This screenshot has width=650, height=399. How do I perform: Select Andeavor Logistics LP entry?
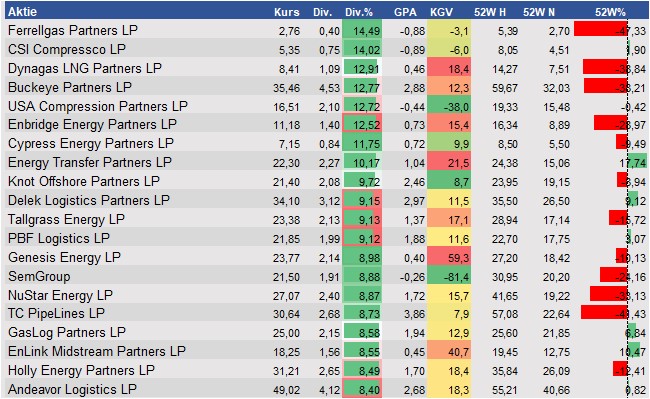(x=72, y=389)
